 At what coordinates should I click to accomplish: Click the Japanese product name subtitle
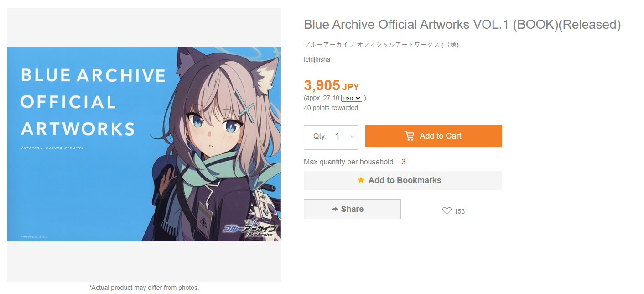381,45
